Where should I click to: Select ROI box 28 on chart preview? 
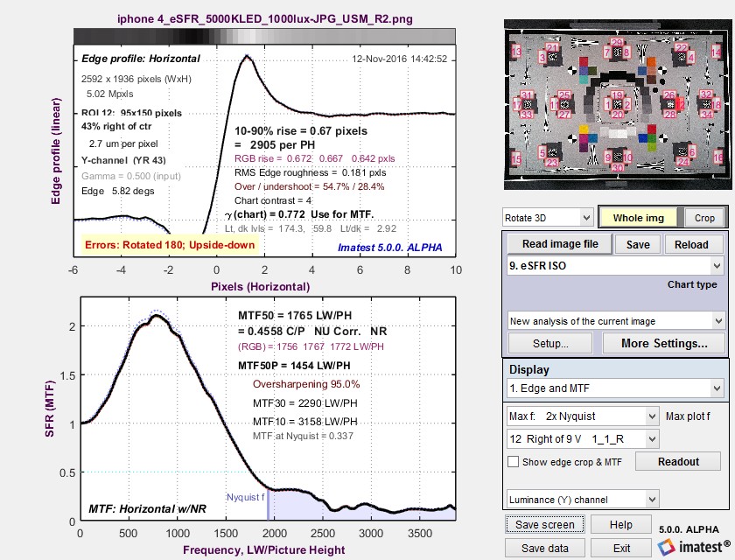point(670,115)
